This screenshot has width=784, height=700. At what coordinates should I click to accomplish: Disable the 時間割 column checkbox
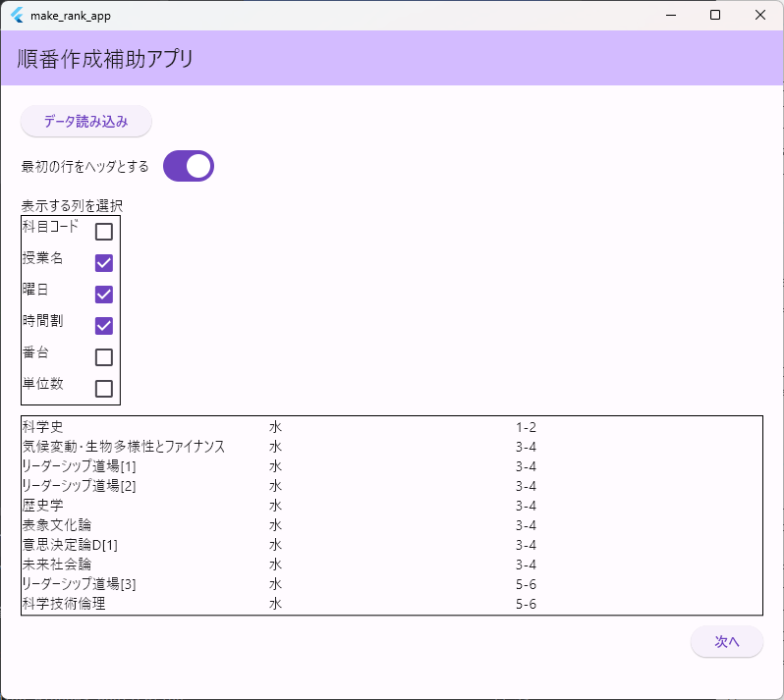[x=104, y=326]
